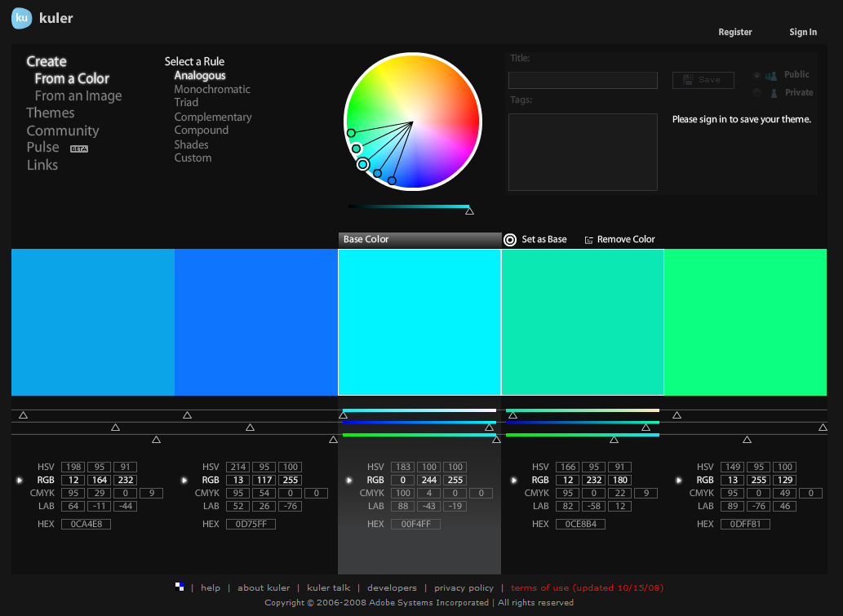Click the Save button disk icon

[x=688, y=80]
